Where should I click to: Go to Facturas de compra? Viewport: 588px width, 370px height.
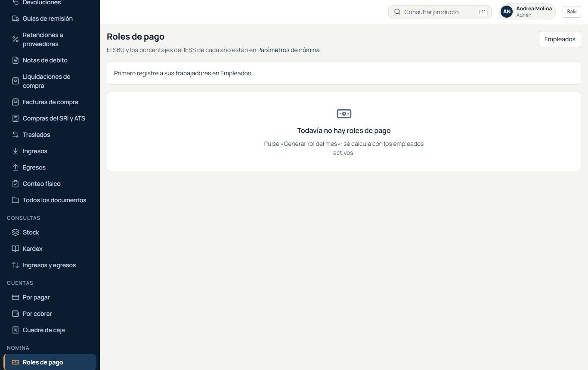click(x=50, y=102)
